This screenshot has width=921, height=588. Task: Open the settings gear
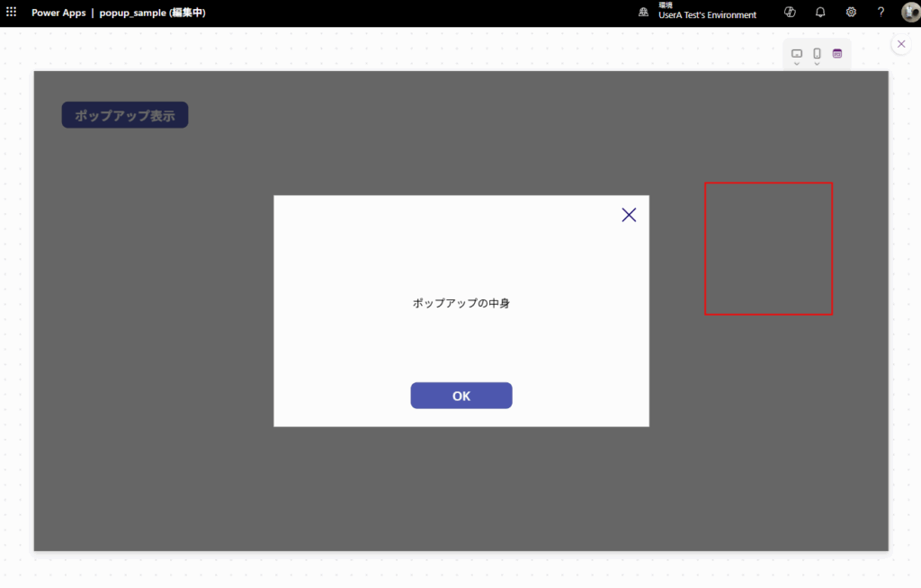(851, 12)
